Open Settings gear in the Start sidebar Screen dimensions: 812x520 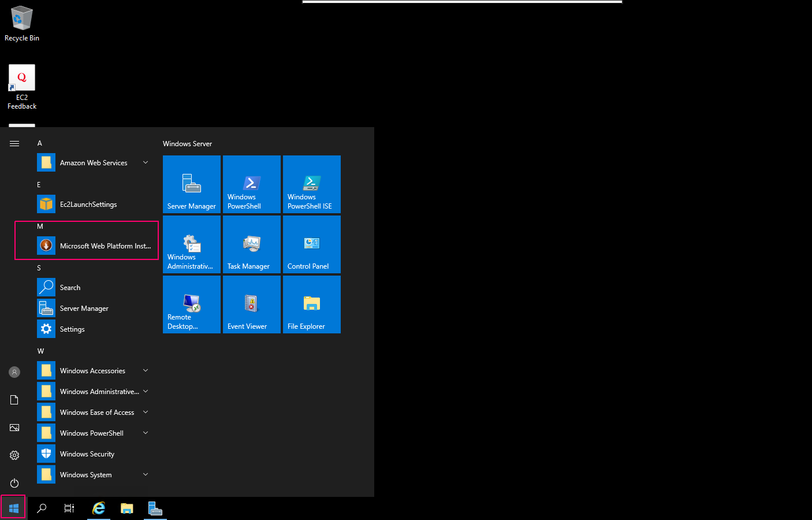click(x=14, y=455)
